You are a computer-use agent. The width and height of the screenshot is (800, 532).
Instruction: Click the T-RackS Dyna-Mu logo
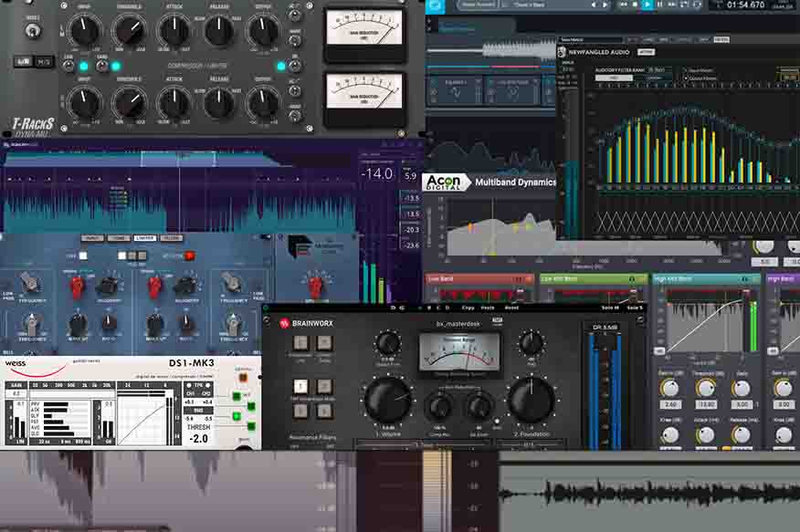click(x=33, y=127)
